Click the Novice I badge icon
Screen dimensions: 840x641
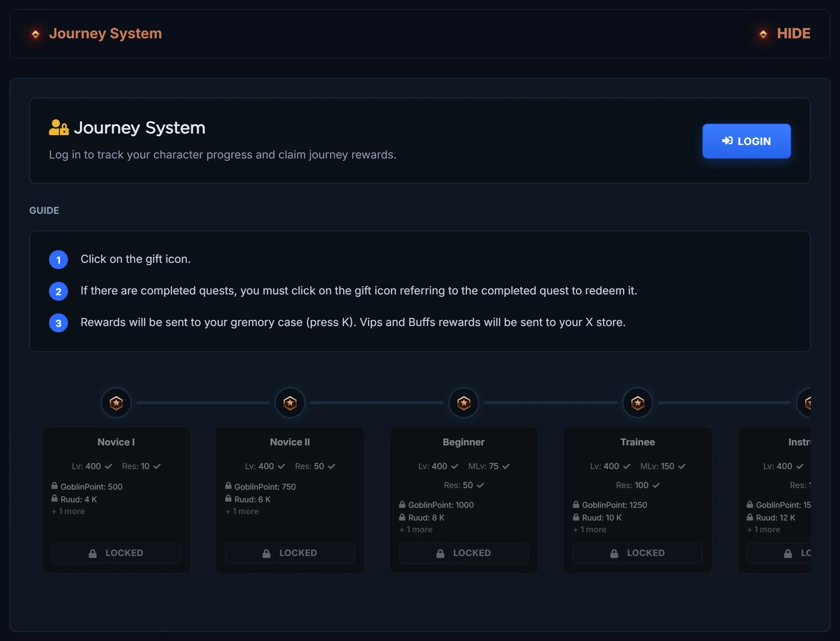(x=116, y=403)
